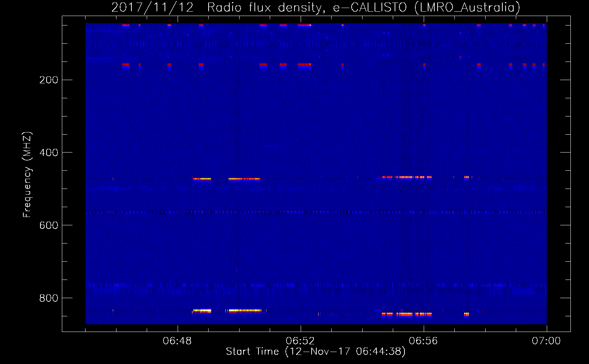This screenshot has width=589, height=364.
Task: Click the 'Start Time (12-Nov-17 06:44:38)' x-axis label
Action: pos(316,352)
